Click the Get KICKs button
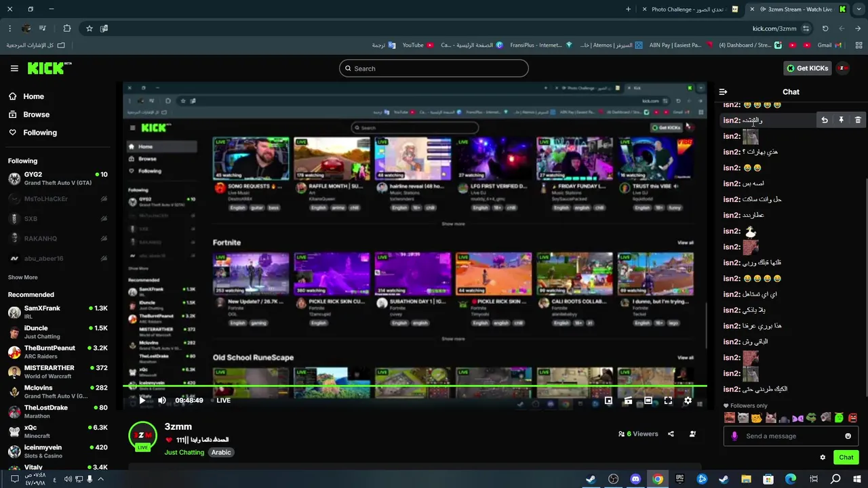 click(x=808, y=68)
